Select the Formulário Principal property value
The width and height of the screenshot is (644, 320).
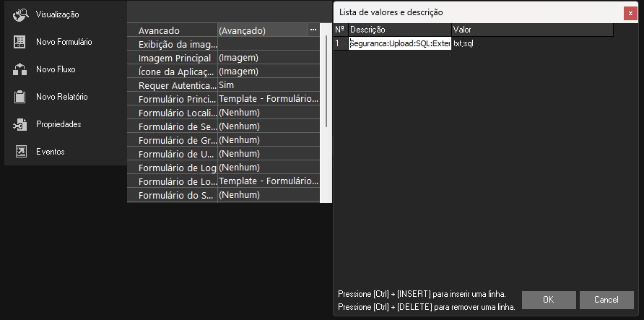coord(268,99)
